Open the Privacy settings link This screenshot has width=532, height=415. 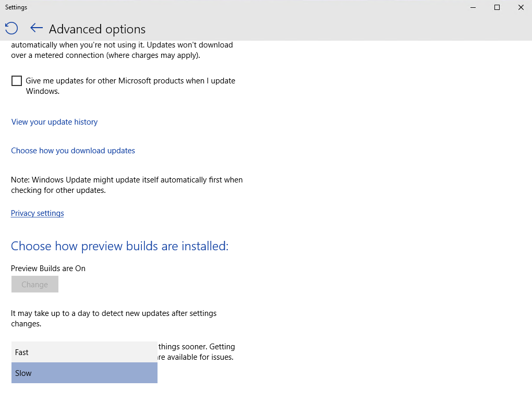click(x=38, y=213)
